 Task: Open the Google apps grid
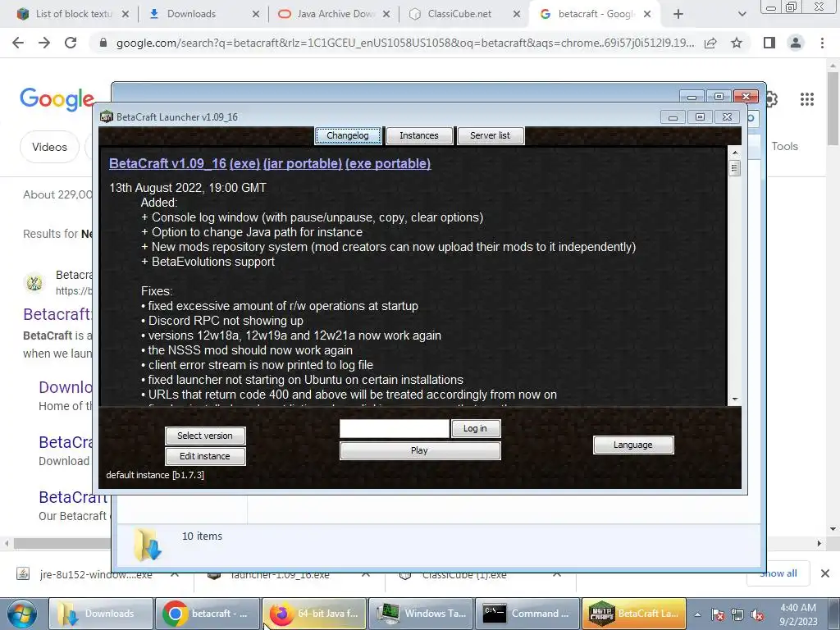point(807,99)
